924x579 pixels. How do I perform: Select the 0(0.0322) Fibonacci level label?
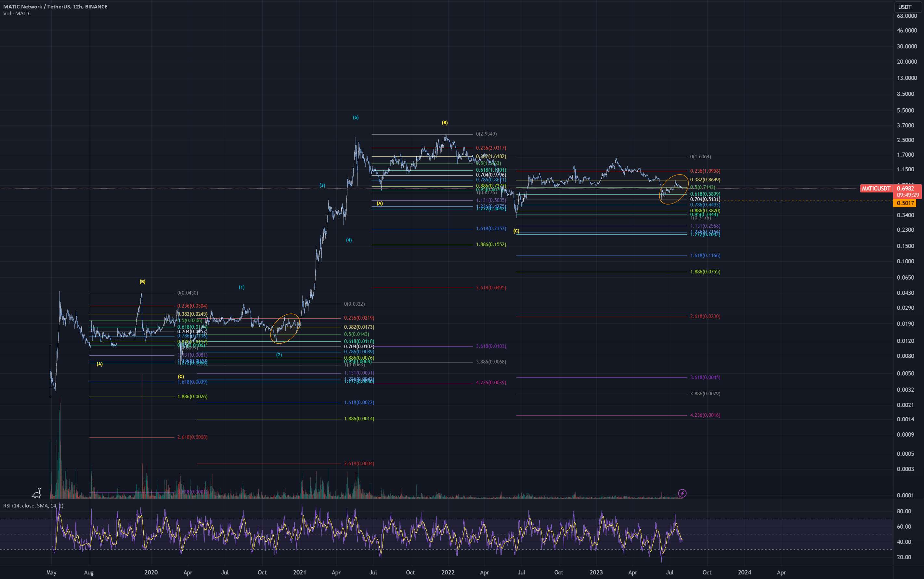tap(355, 304)
